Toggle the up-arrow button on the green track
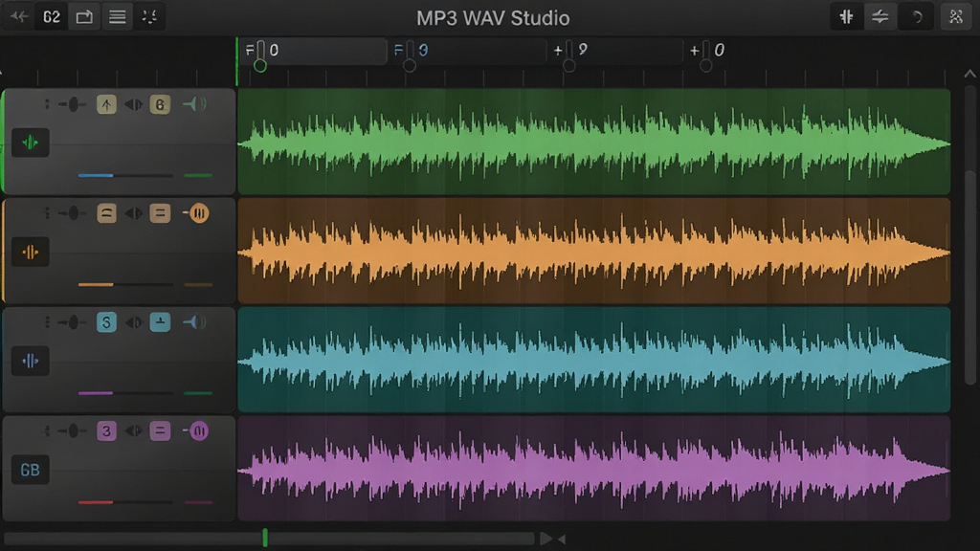The image size is (980, 551). pos(106,104)
